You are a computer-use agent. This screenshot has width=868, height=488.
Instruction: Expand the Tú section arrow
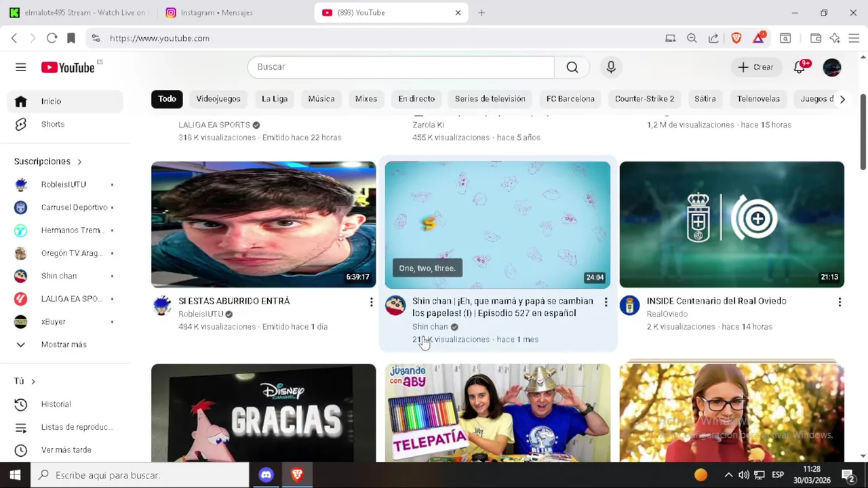coord(33,381)
